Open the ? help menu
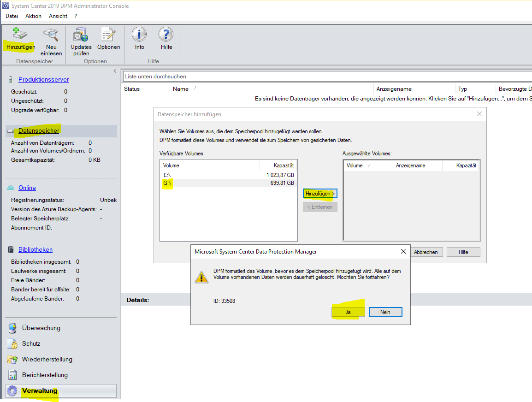 (76, 16)
